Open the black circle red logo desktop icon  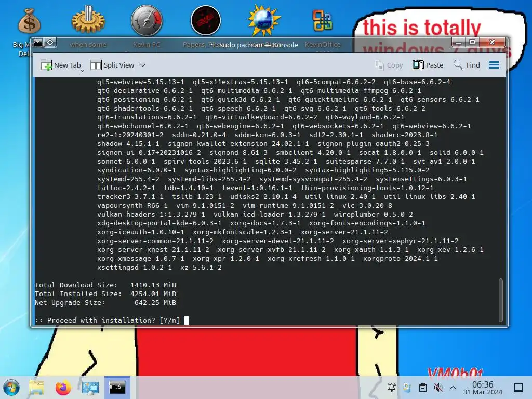tap(206, 20)
